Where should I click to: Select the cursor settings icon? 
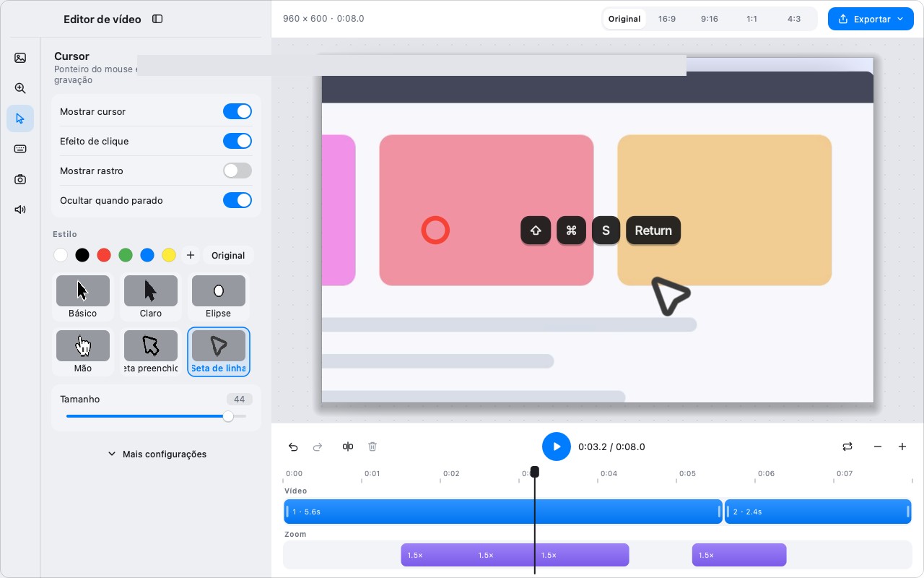coord(20,118)
